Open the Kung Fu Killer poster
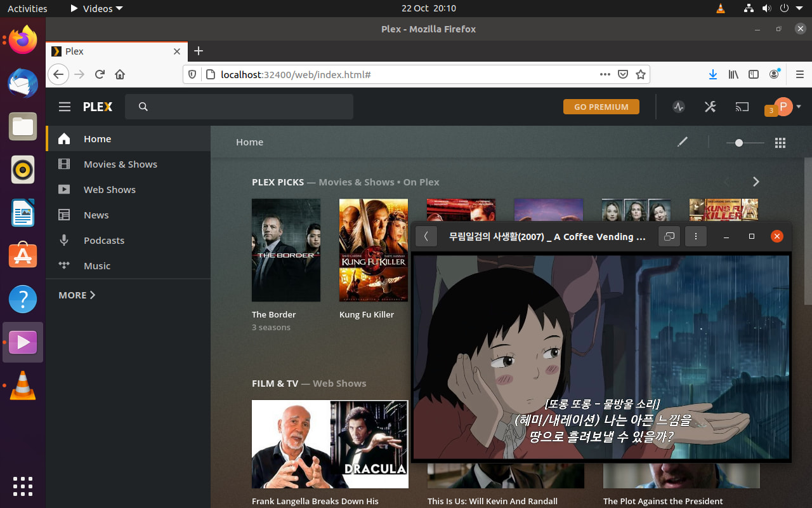Viewport: 812px width, 508px height. pyautogui.click(x=374, y=250)
